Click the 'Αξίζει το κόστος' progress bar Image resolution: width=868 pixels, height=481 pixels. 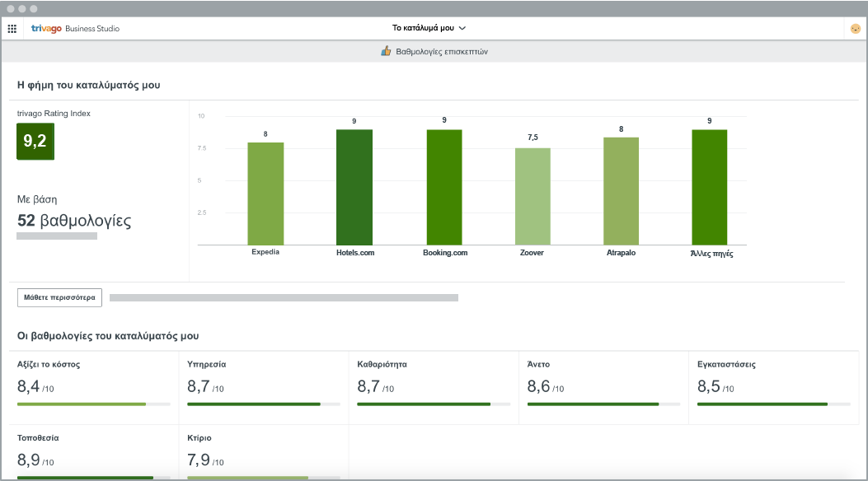(93, 404)
